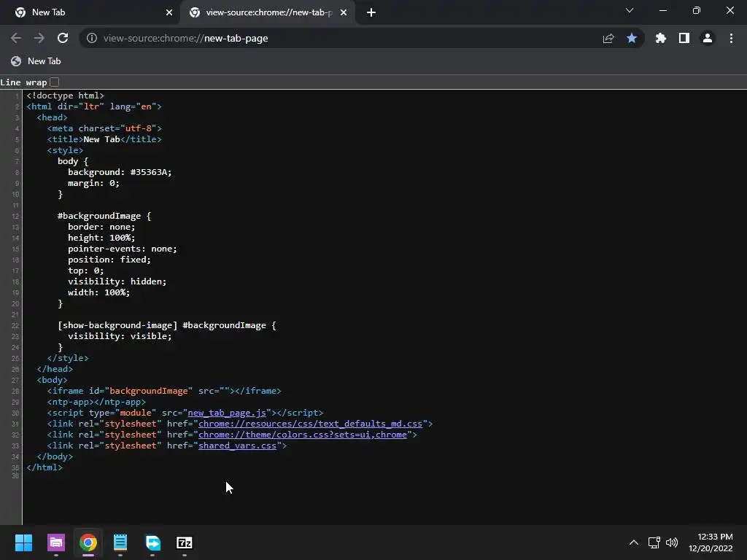This screenshot has width=747, height=560.
Task: Go back using the browser back arrow
Action: 16,38
